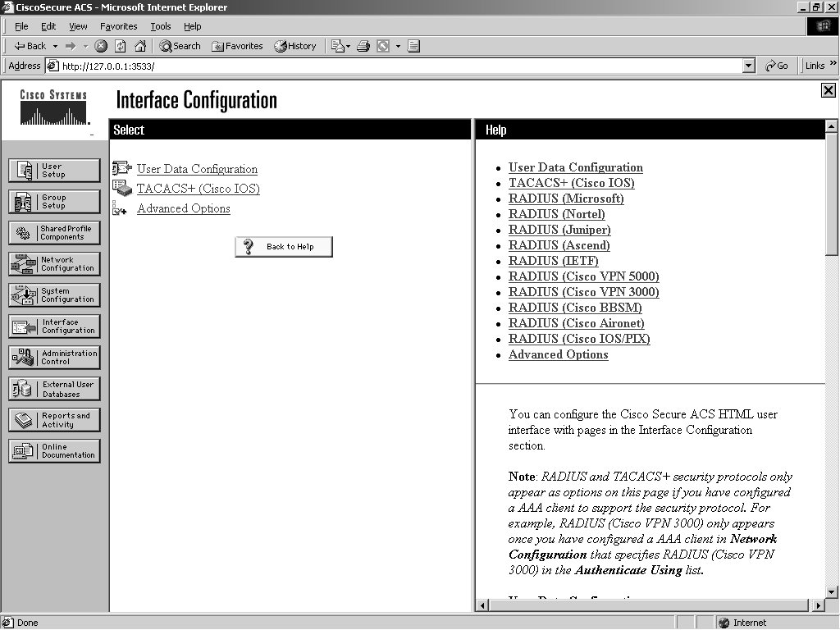Open the RADIUS (Microsoft) help link

click(566, 199)
